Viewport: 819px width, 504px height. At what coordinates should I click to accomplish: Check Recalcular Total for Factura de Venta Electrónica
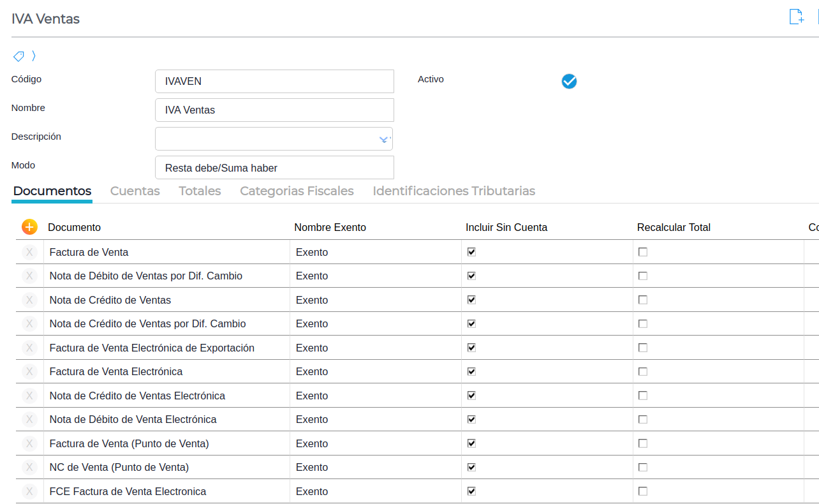pyautogui.click(x=643, y=371)
